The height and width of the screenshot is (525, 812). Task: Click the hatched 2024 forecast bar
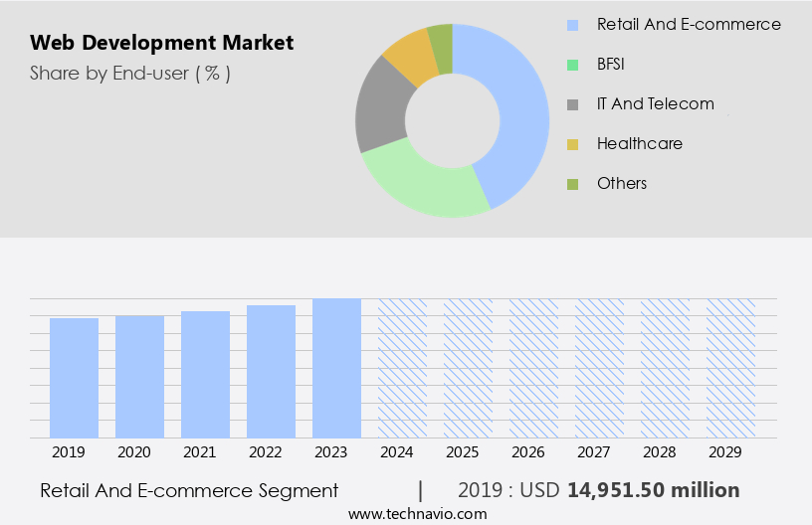403,368
